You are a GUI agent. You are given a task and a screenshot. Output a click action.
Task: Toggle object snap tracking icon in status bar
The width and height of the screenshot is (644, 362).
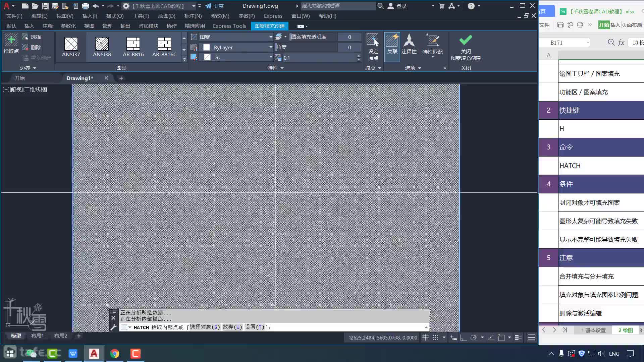491,338
